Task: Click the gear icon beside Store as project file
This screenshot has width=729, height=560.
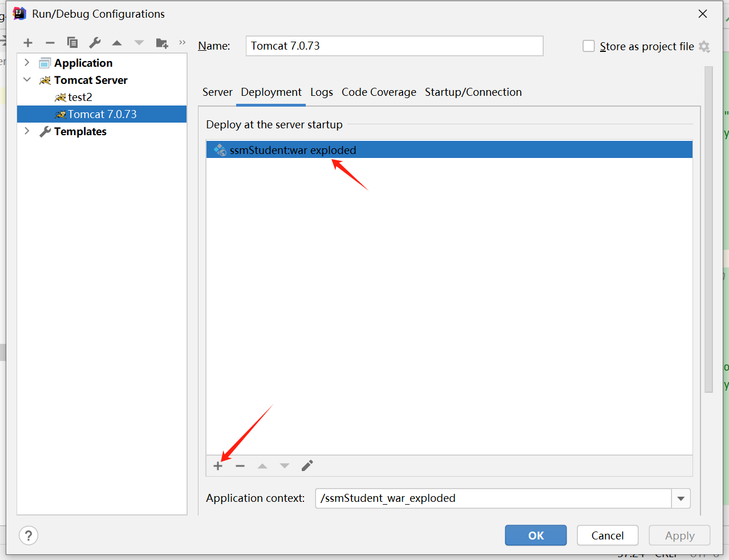Action: tap(704, 47)
